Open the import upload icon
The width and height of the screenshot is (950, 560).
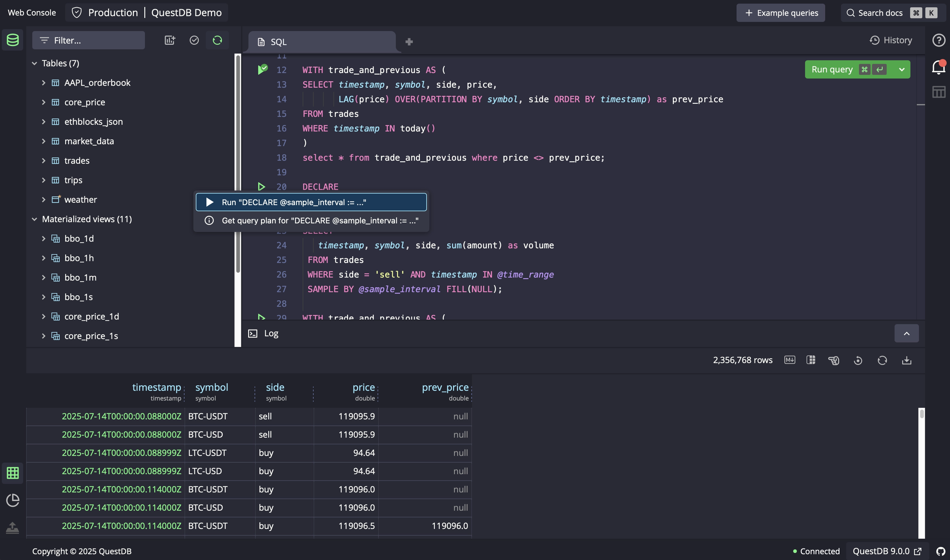[x=12, y=527]
